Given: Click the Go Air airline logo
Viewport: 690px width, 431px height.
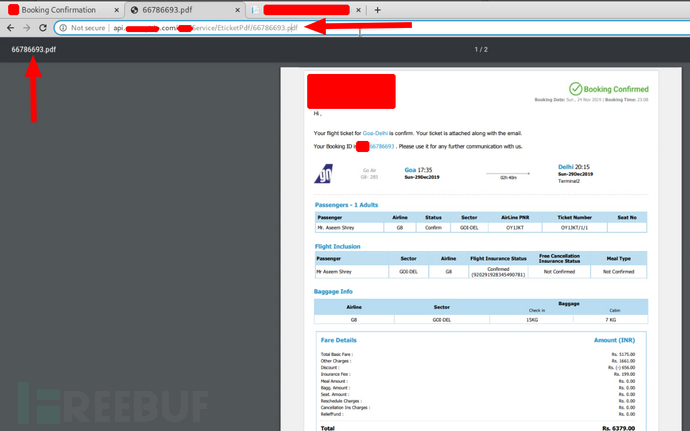Looking at the screenshot, I should coord(323,173).
